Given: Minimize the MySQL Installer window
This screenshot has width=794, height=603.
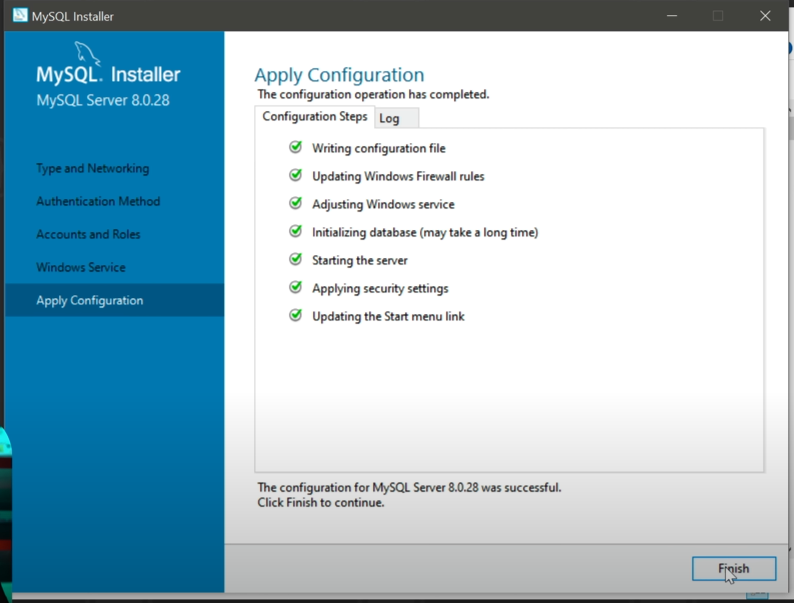Looking at the screenshot, I should tap(672, 16).
